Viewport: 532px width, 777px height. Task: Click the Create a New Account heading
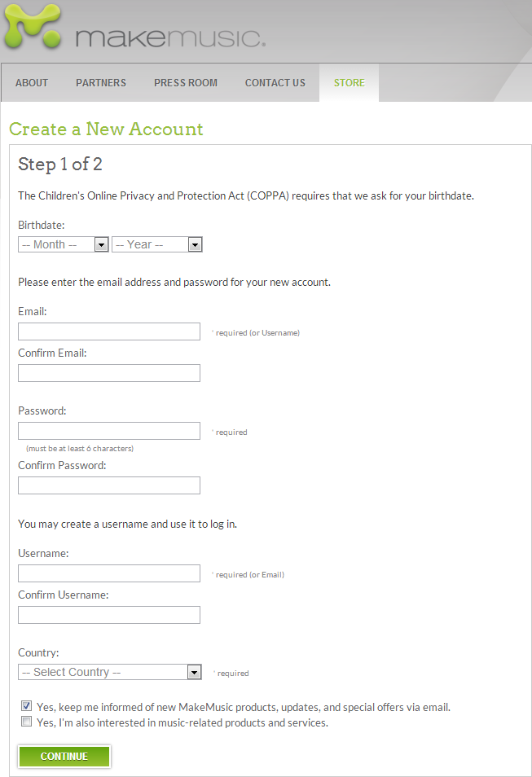click(x=106, y=129)
